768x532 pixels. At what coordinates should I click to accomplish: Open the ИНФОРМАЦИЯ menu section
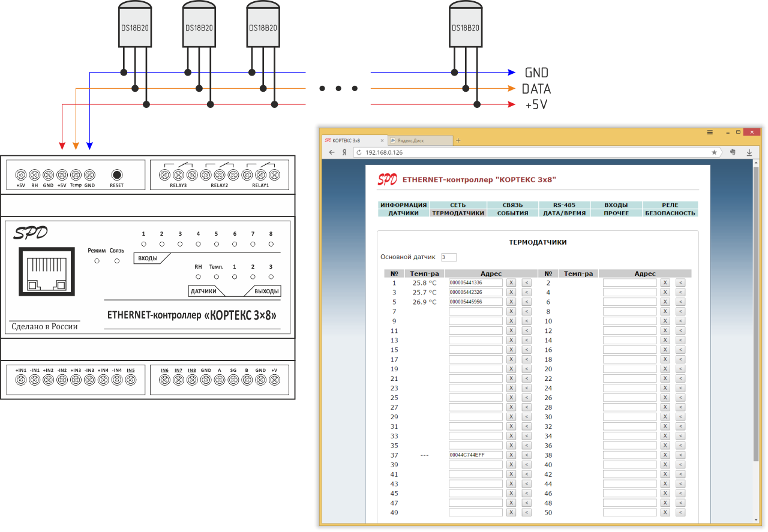click(x=403, y=205)
